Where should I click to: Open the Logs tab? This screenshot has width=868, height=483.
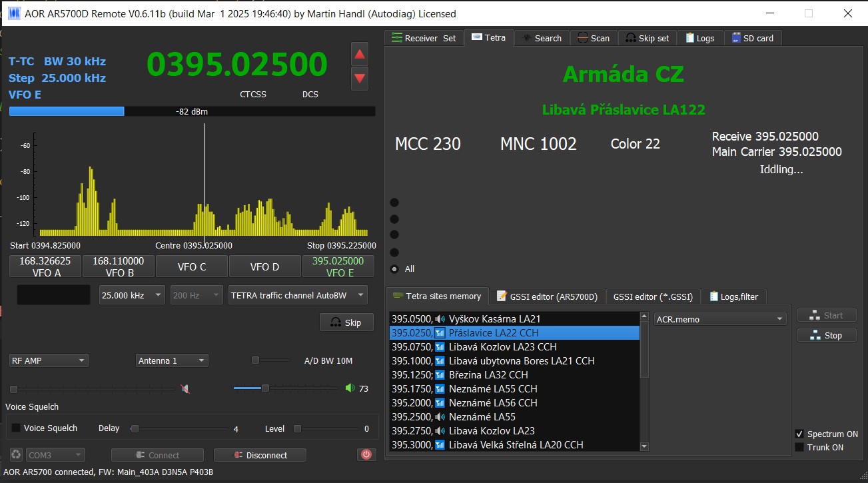click(x=699, y=38)
